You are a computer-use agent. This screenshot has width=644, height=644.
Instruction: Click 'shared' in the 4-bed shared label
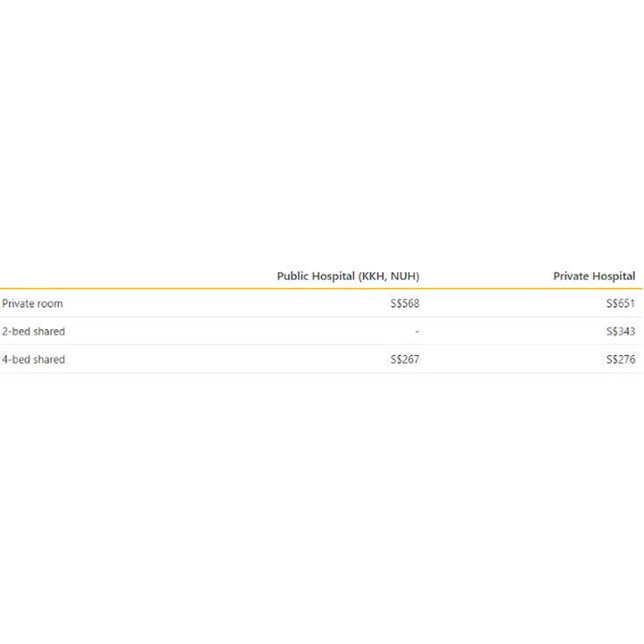(x=49, y=360)
